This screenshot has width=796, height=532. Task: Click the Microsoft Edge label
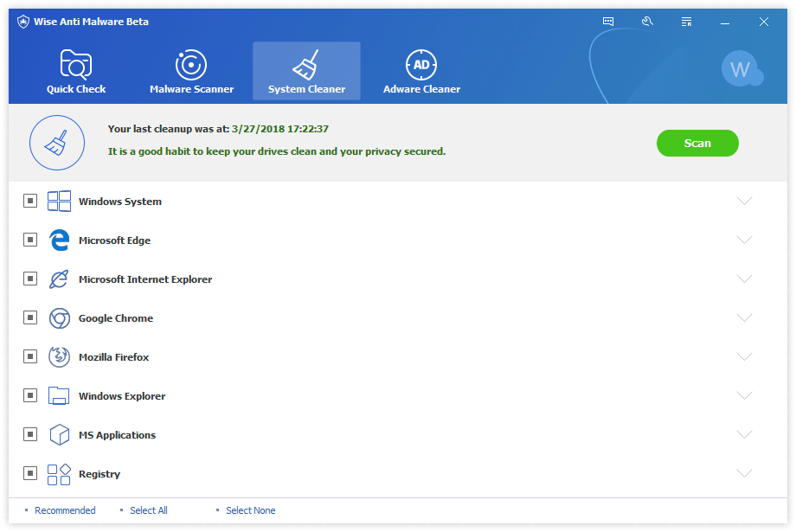click(x=115, y=240)
